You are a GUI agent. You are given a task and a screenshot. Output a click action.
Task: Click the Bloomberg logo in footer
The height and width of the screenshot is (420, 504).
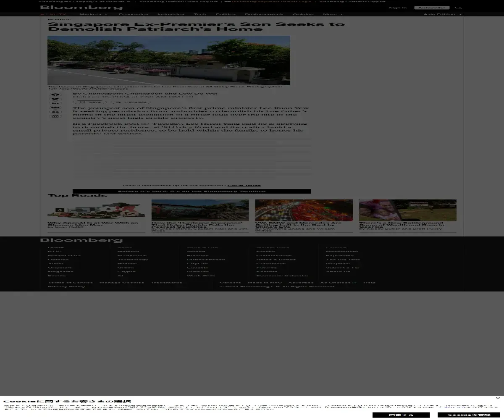(81, 240)
